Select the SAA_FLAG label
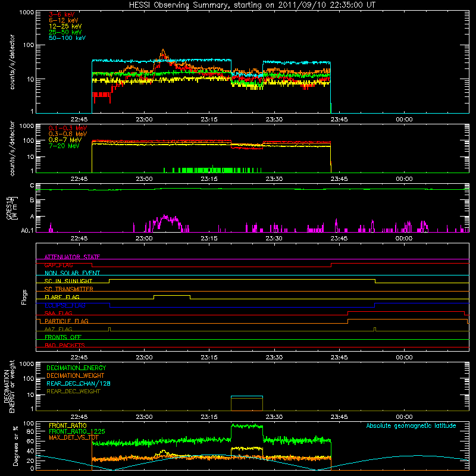The height and width of the screenshot is (476, 476). click(58, 313)
